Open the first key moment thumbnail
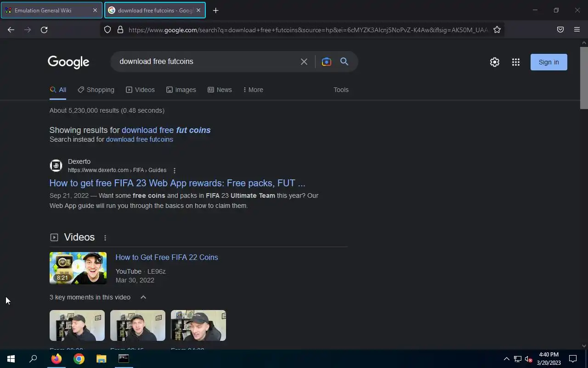This screenshot has width=588, height=368. (77, 326)
